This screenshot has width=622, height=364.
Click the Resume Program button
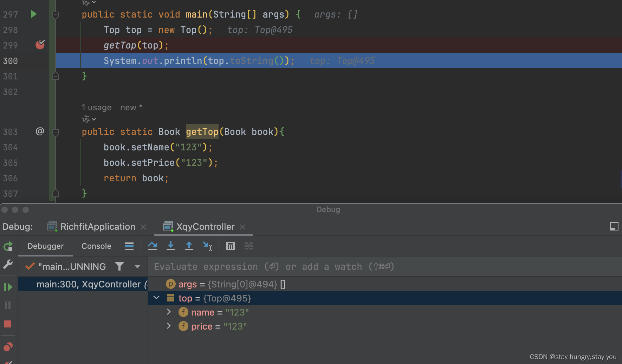[x=8, y=287]
